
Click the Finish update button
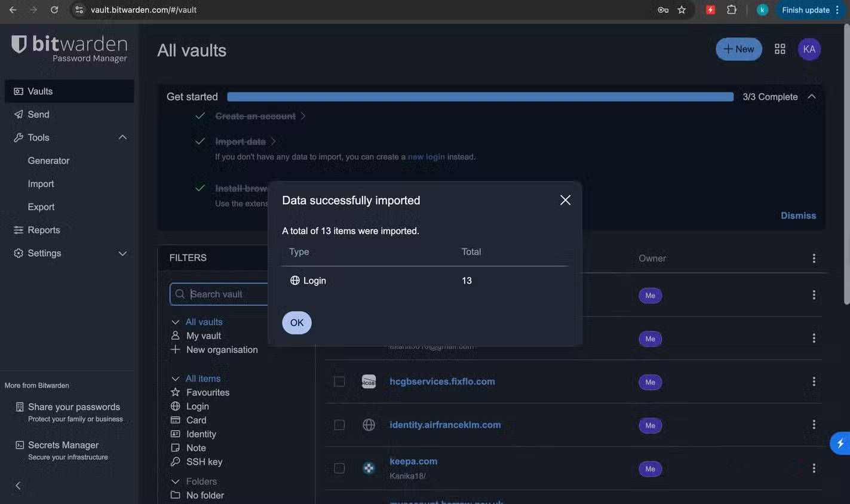pos(811,10)
